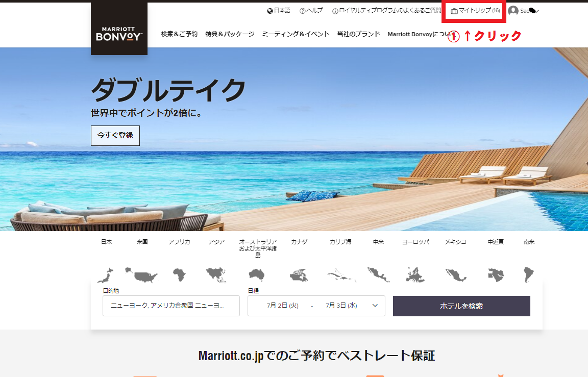
Task: Click the 中近東 region label
Action: tap(496, 242)
